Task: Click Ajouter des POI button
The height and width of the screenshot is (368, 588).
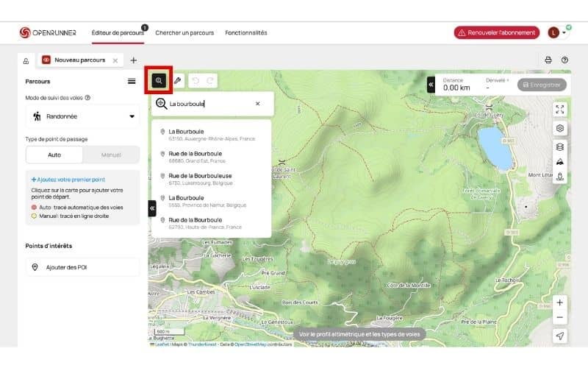Action: click(x=82, y=267)
